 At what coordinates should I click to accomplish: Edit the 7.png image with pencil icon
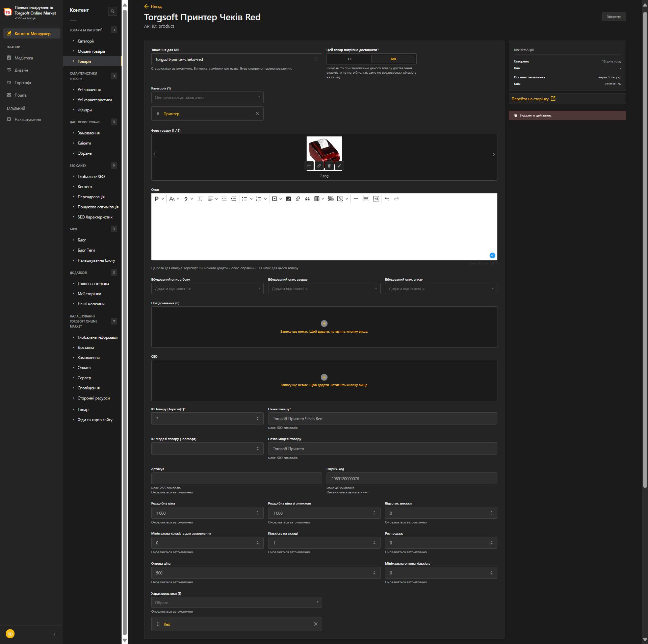[339, 166]
